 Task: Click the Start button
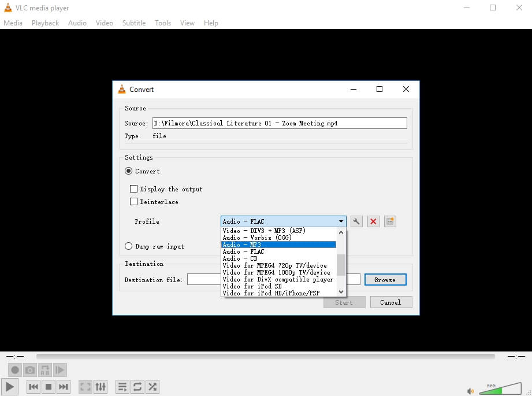344,302
